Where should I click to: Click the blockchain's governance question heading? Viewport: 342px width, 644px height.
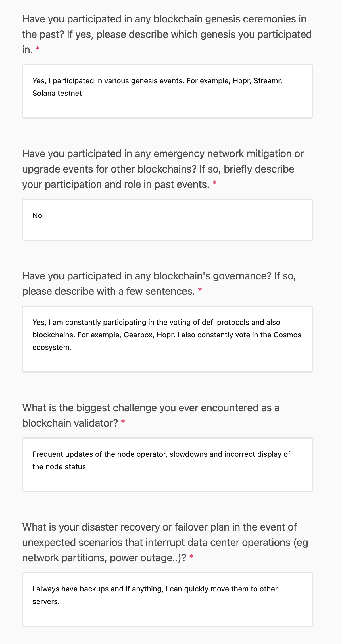159,283
